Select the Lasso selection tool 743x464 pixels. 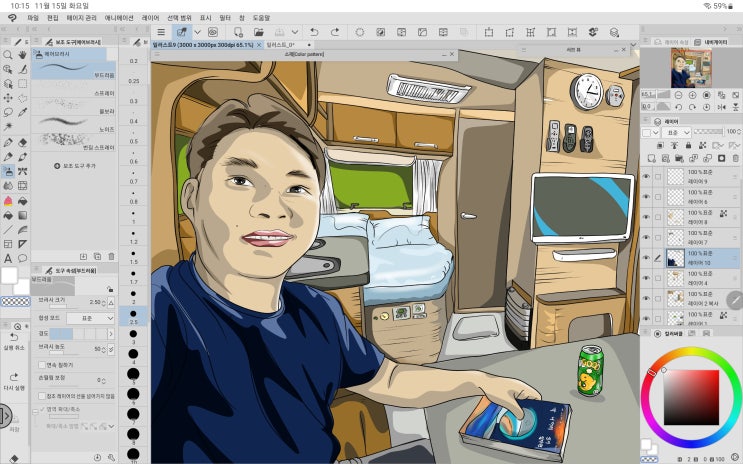click(x=8, y=112)
